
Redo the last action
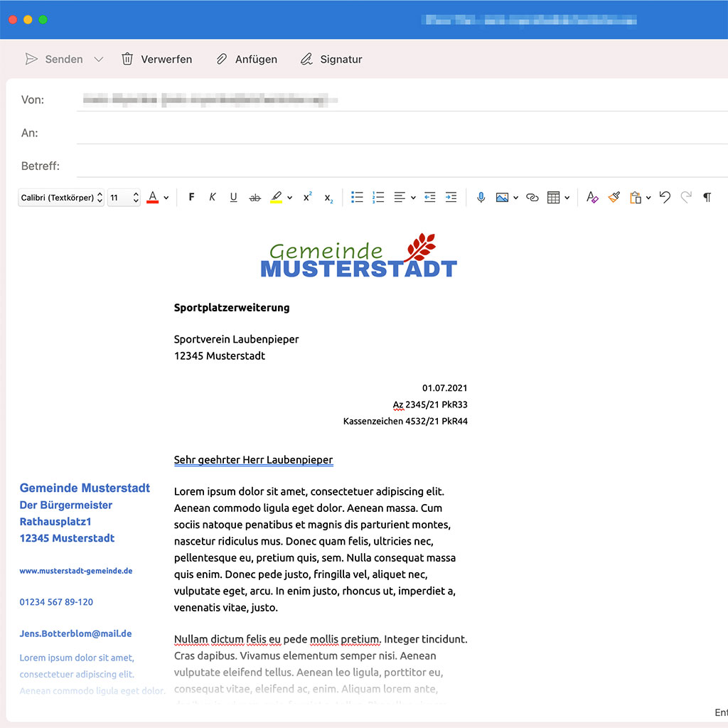click(686, 198)
